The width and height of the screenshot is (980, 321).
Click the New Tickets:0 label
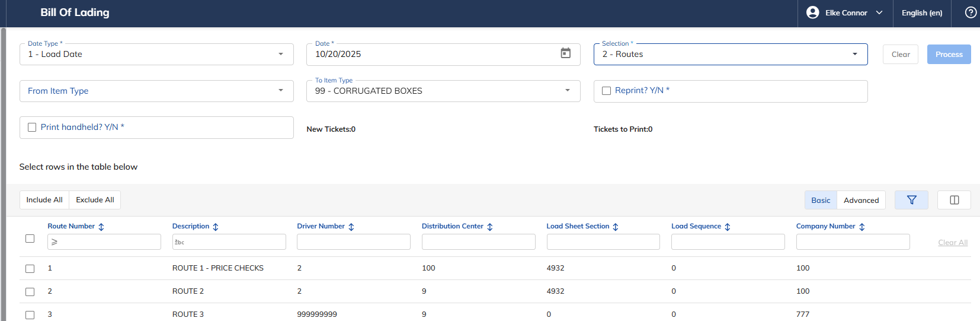tap(331, 129)
